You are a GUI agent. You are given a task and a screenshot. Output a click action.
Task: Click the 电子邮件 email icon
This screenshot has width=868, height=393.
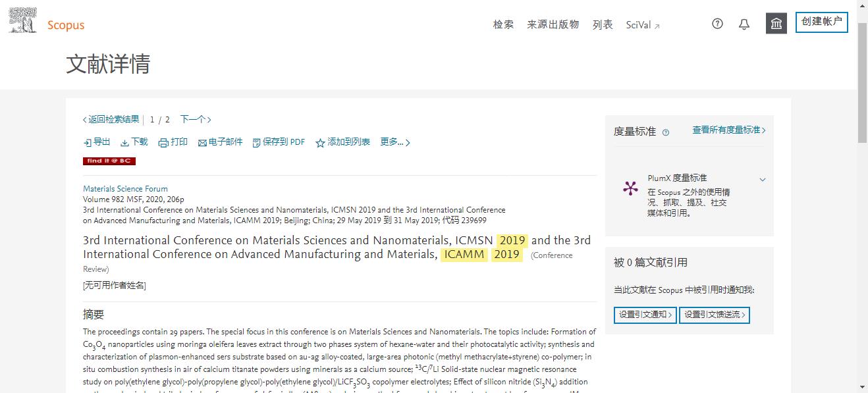tap(202, 143)
